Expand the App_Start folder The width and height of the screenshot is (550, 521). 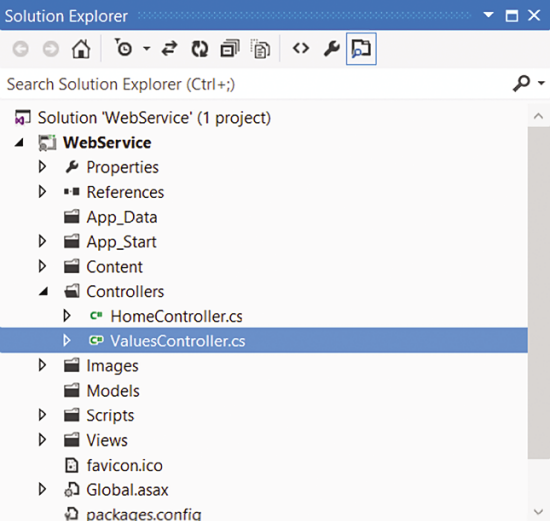[x=42, y=241]
